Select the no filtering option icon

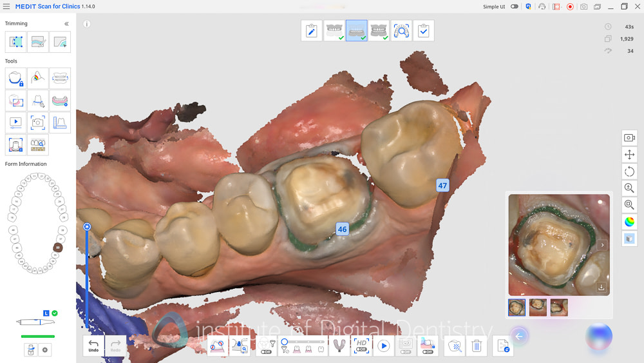tap(285, 349)
